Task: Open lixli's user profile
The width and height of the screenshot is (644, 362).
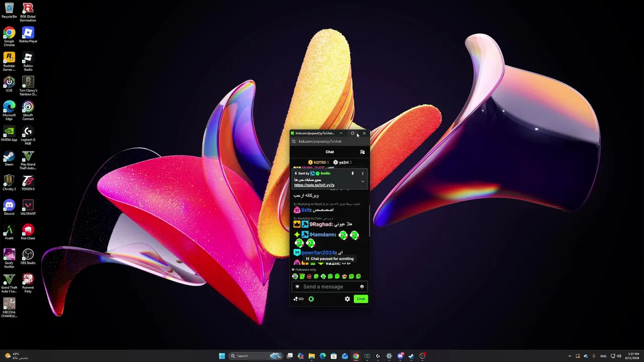Action: pyautogui.click(x=306, y=210)
